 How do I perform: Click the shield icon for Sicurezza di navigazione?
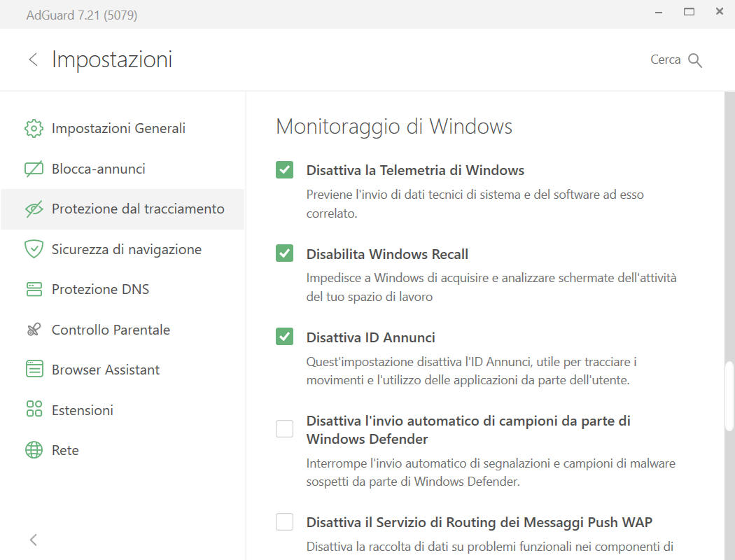(x=34, y=249)
